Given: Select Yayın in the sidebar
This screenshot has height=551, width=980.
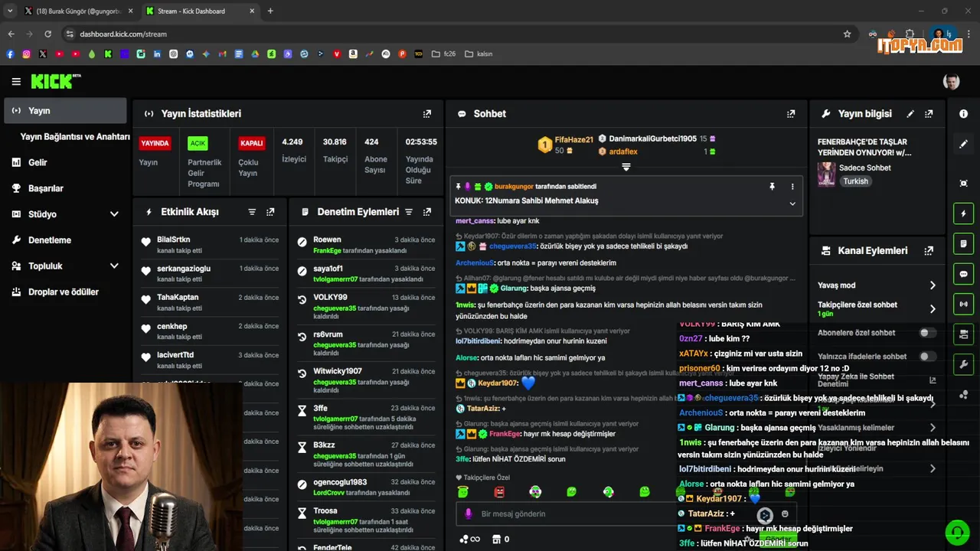Looking at the screenshot, I should (x=65, y=111).
